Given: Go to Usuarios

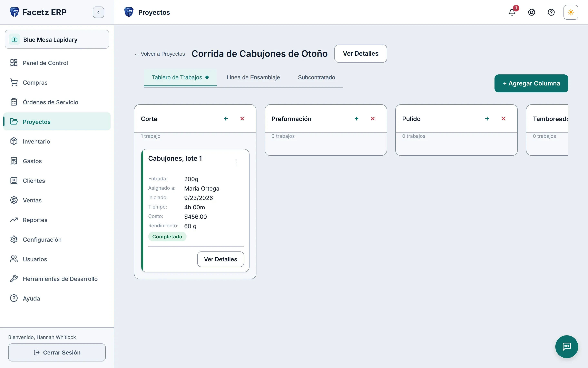Looking at the screenshot, I should 57,259.
